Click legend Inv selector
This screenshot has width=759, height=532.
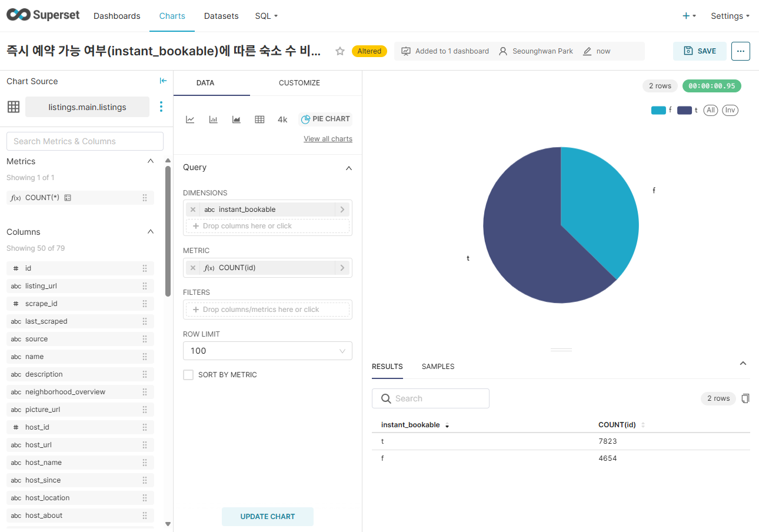730,110
